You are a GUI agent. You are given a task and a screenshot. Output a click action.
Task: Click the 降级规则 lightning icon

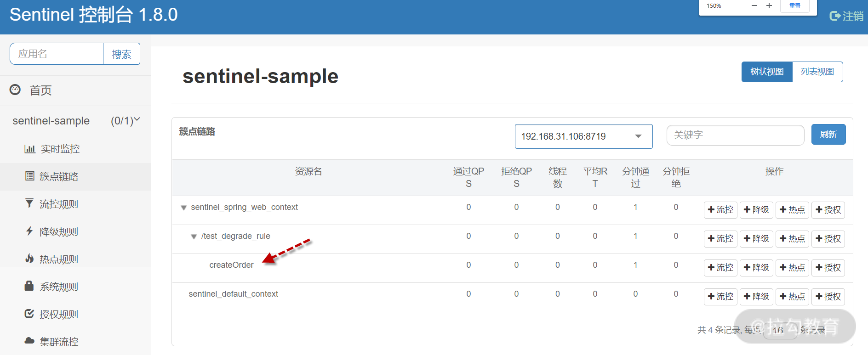[29, 231]
